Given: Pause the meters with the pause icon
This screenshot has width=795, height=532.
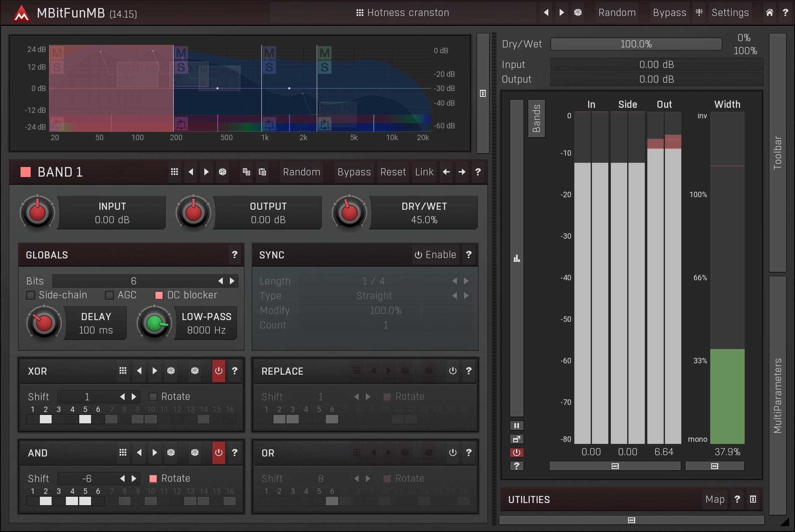Looking at the screenshot, I should (x=516, y=425).
